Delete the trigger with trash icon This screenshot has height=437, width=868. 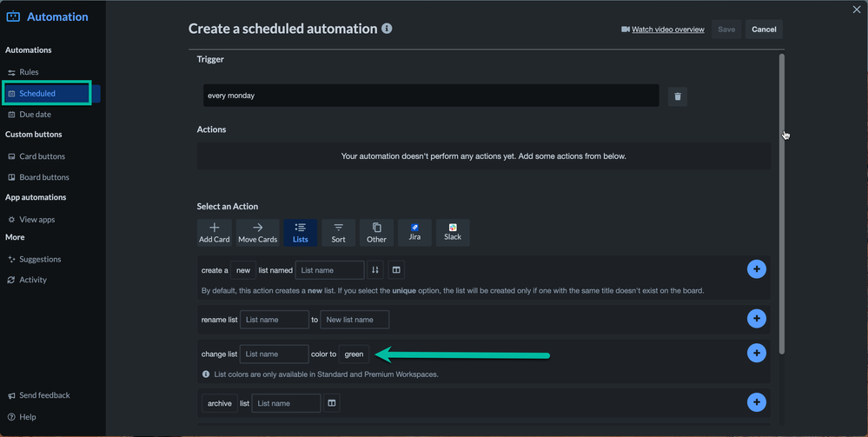tap(678, 96)
